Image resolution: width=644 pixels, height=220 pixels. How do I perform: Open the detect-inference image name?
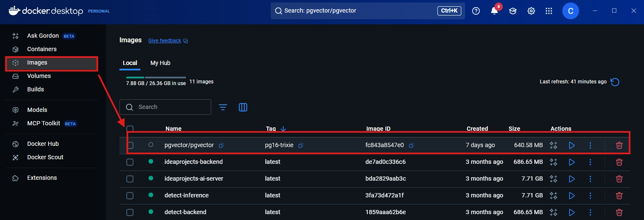(x=186, y=195)
